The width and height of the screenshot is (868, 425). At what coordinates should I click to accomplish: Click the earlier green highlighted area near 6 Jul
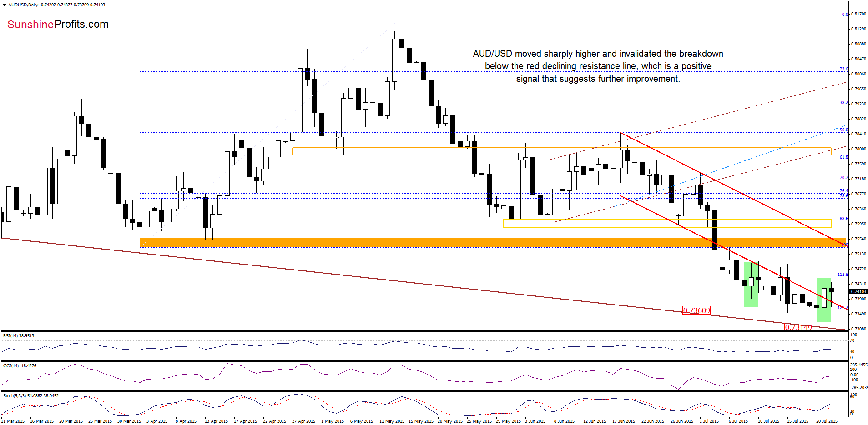751,285
